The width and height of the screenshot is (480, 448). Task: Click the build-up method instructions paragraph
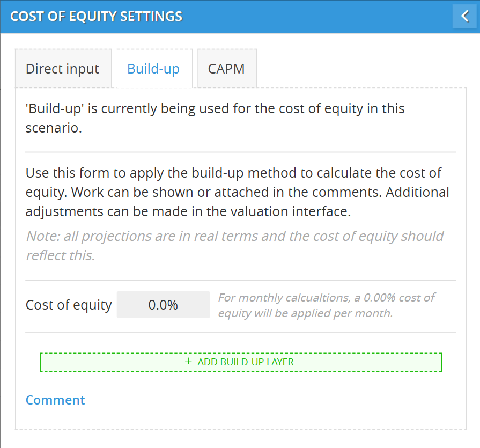[237, 193]
